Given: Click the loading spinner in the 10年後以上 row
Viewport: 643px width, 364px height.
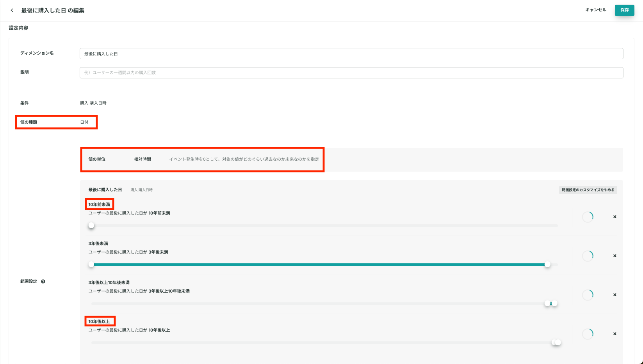Looking at the screenshot, I should click(x=588, y=334).
